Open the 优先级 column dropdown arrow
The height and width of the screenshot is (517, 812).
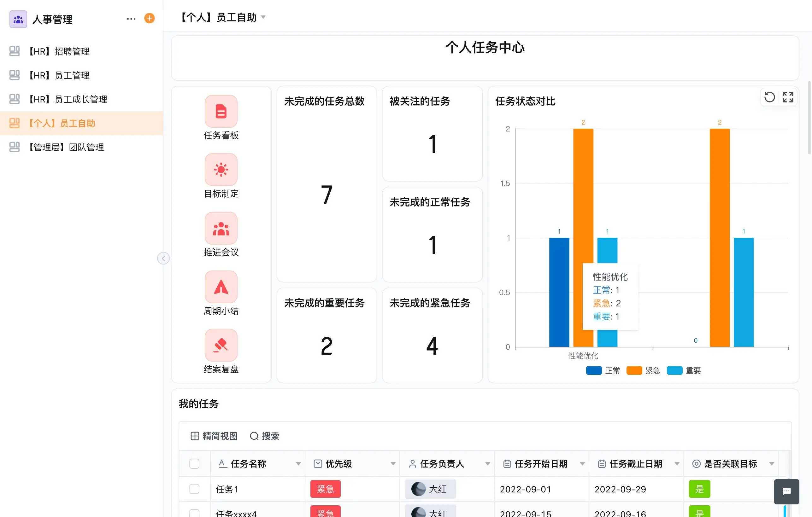tap(393, 464)
